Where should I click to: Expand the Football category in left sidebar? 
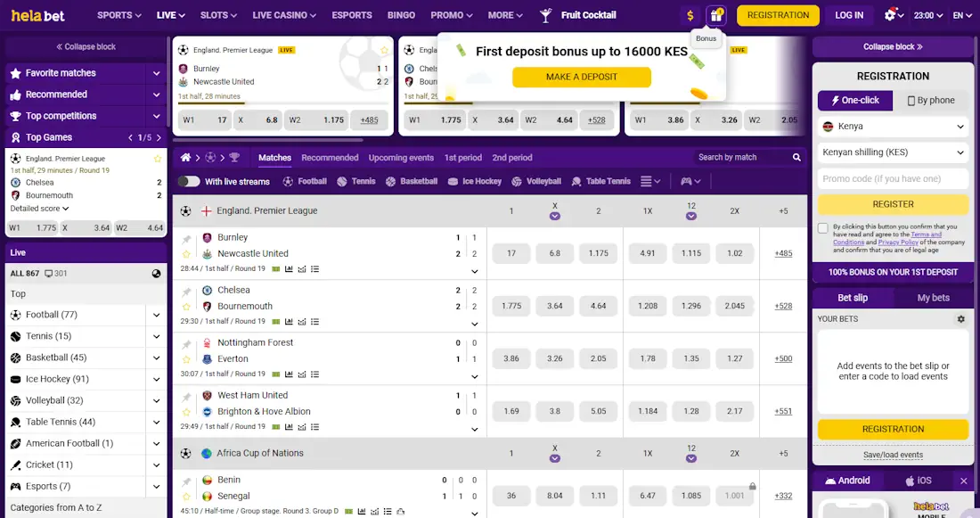[157, 314]
